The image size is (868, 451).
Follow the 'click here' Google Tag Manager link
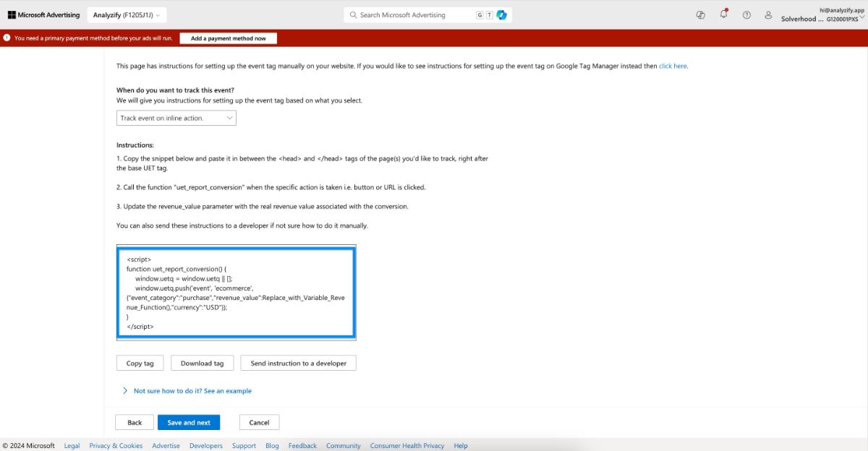click(673, 66)
